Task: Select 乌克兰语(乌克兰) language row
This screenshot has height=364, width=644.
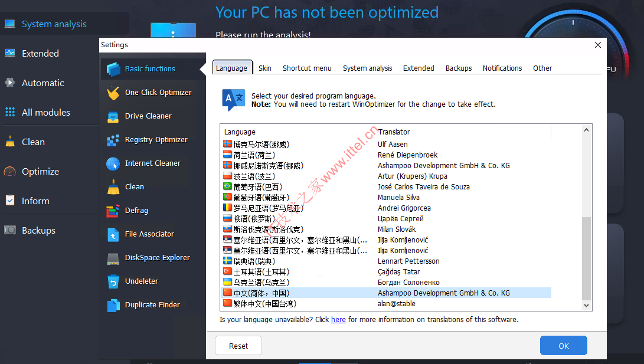Action: (386, 282)
